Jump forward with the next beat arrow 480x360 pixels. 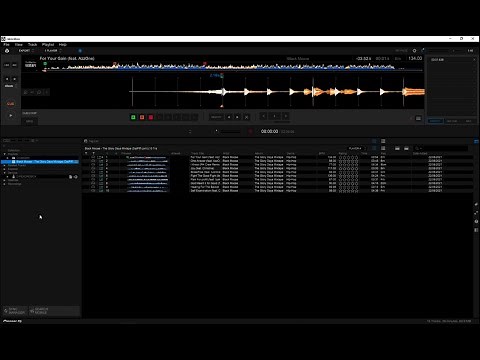click(x=14, y=79)
